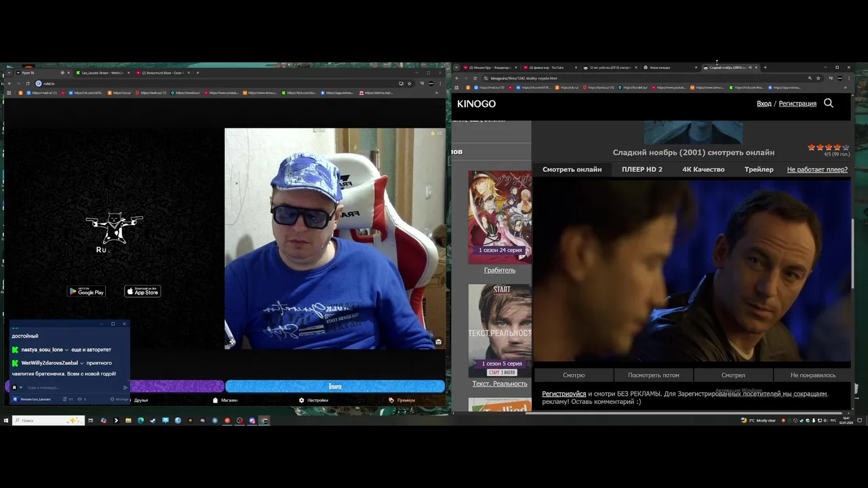Screen dimensions: 868x488
Task: Open Microsoft Edge from the taskbar
Action: pos(140,420)
